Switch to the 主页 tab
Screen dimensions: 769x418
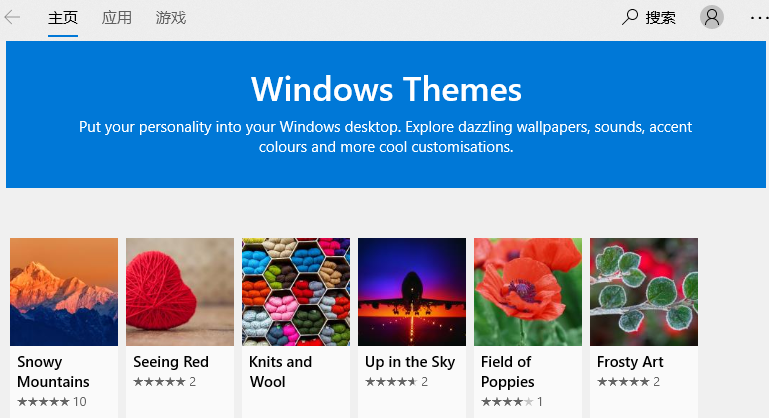(63, 18)
